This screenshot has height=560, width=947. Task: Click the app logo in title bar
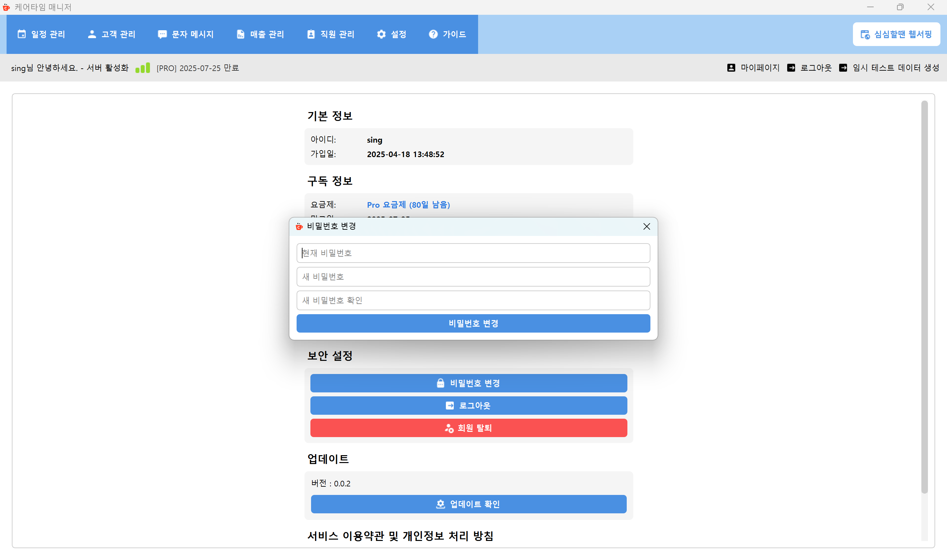click(7, 7)
